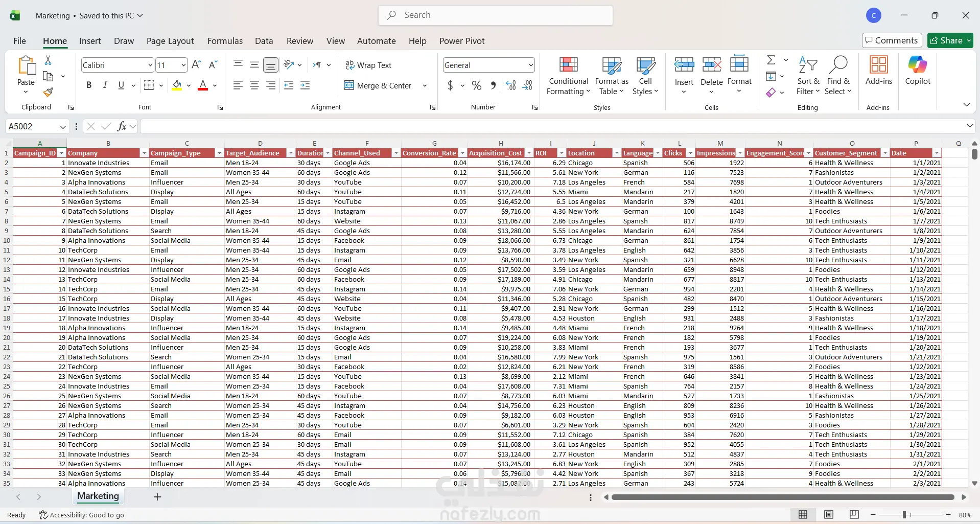980x524 pixels.
Task: Open the Add-ins button
Action: [x=878, y=71]
